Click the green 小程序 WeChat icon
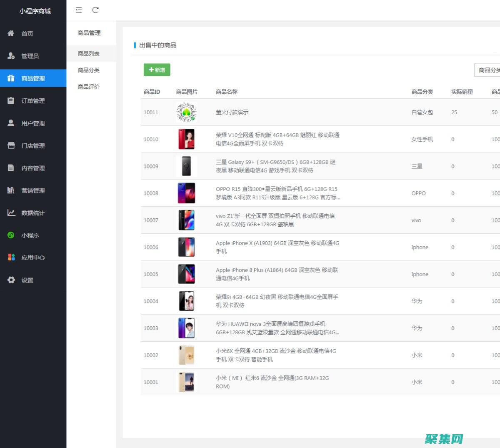 coord(11,235)
